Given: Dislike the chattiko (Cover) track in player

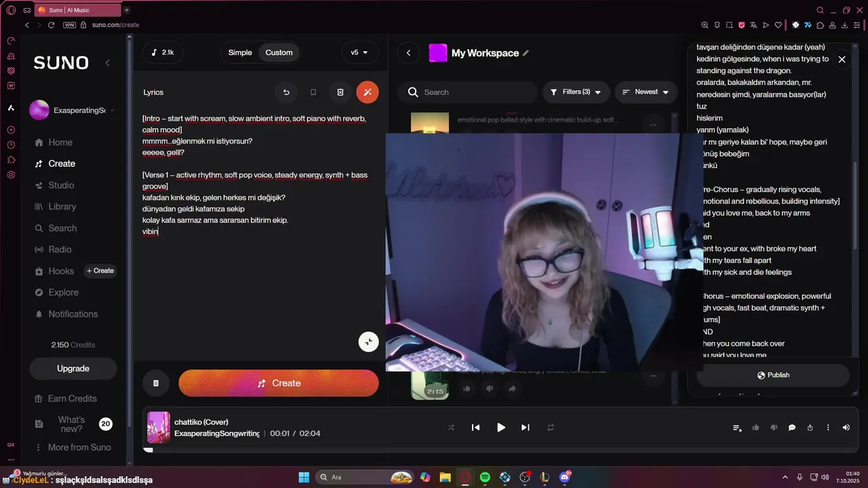Looking at the screenshot, I should point(774,428).
